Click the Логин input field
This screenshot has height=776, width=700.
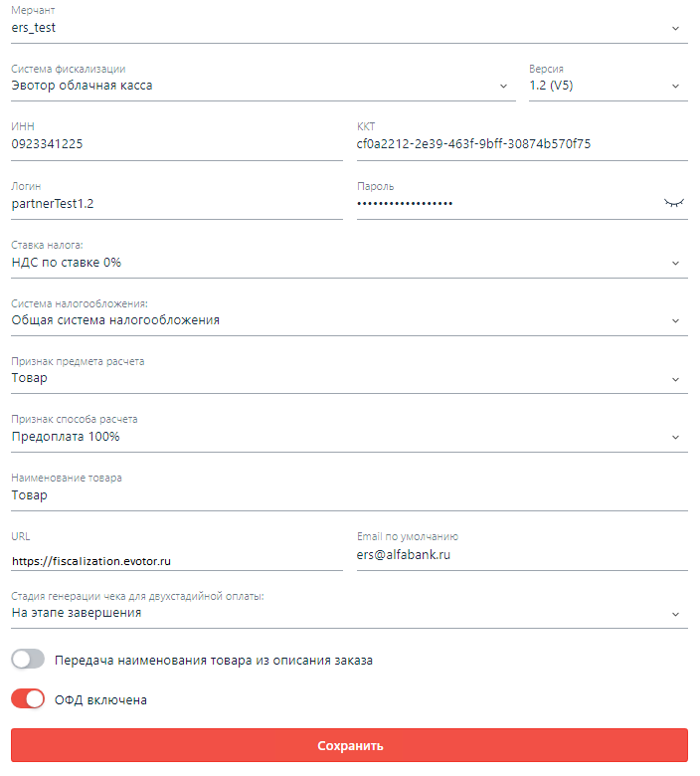click(174, 203)
